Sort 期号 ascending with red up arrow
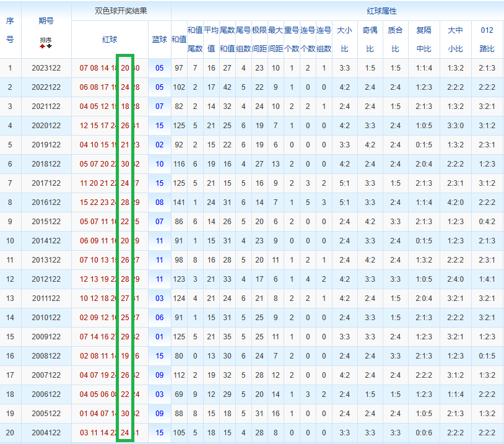This screenshot has height=444, width=504. click(43, 46)
